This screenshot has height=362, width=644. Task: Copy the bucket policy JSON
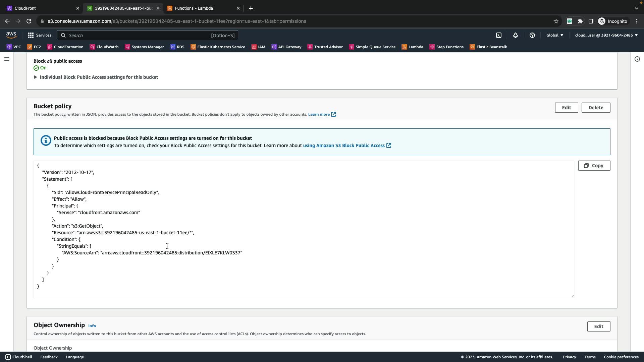coord(594,166)
